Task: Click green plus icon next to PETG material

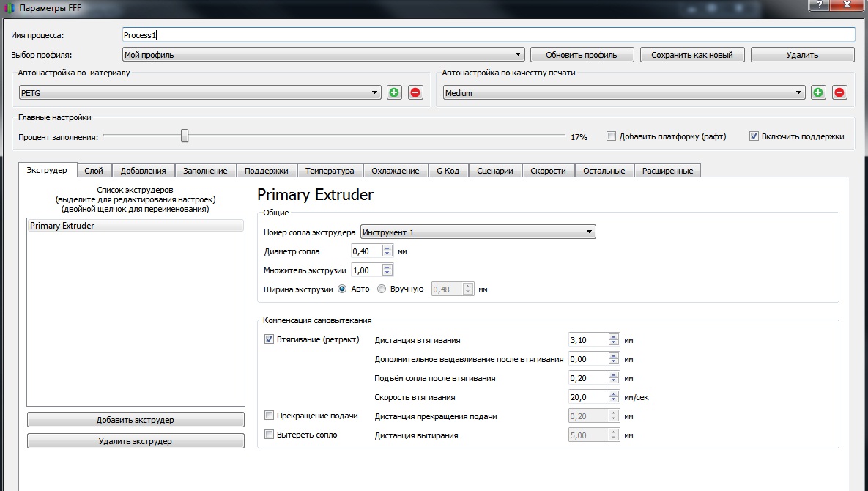Action: (394, 93)
